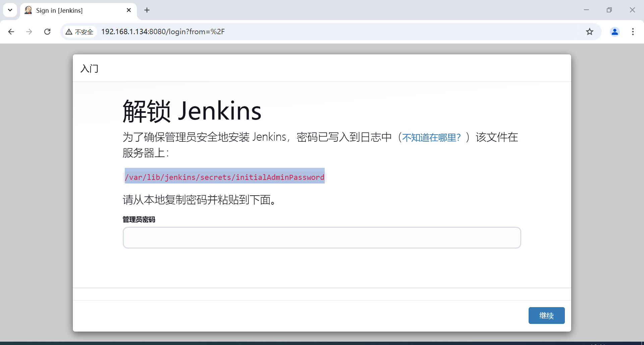Close the Sign in [Jenkins] tab
644x345 pixels.
129,10
